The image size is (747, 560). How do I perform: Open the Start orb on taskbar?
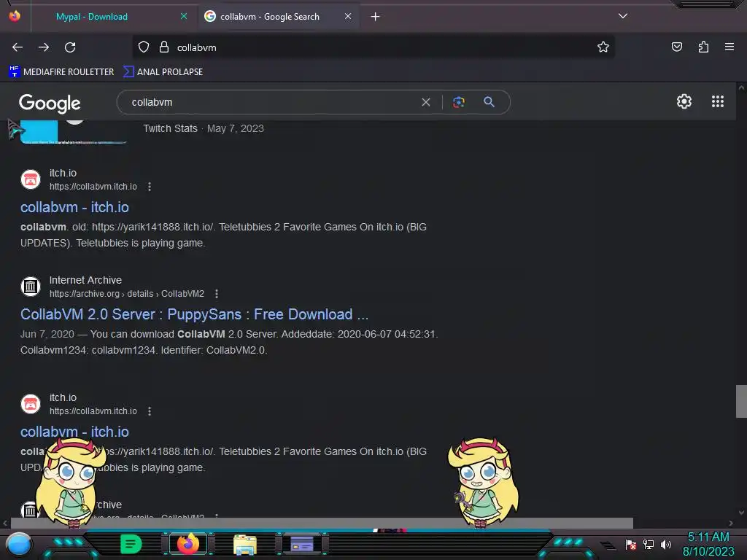[x=18, y=544]
